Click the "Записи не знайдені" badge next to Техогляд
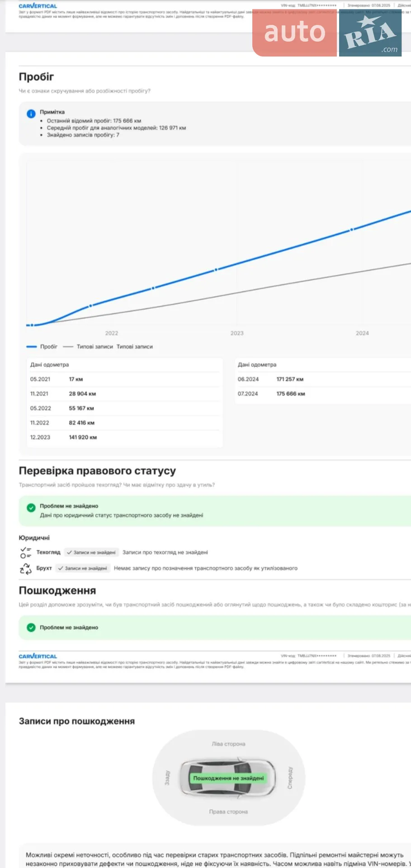This screenshot has width=411, height=868. pos(91,552)
